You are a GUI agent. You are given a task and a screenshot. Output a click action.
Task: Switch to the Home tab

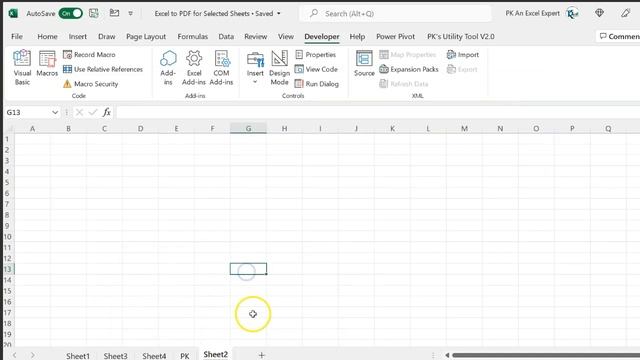click(x=47, y=37)
